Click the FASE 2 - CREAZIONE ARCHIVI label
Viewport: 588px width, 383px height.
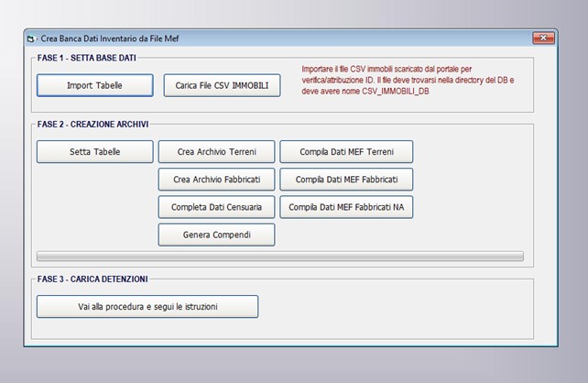(x=93, y=125)
